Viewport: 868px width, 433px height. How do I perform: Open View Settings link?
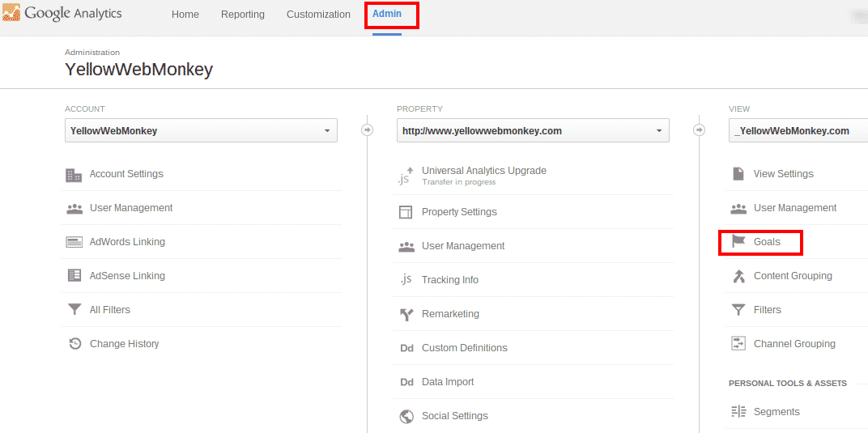pos(783,174)
